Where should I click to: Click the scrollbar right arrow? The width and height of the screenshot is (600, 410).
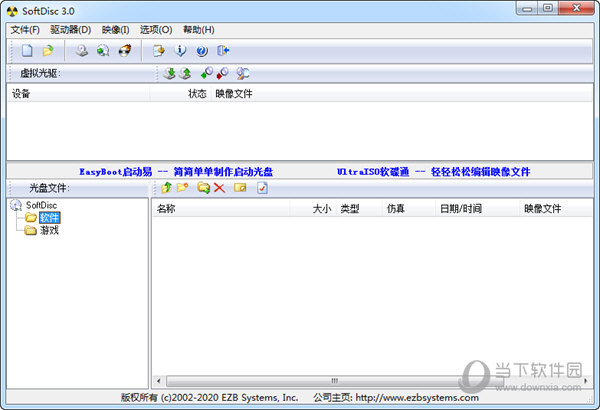[586, 381]
